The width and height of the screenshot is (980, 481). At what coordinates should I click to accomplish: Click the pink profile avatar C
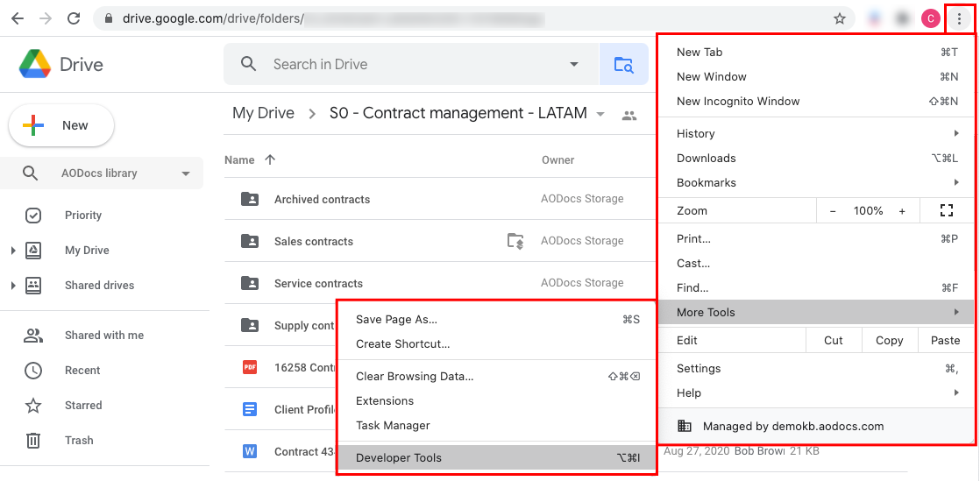click(x=931, y=18)
